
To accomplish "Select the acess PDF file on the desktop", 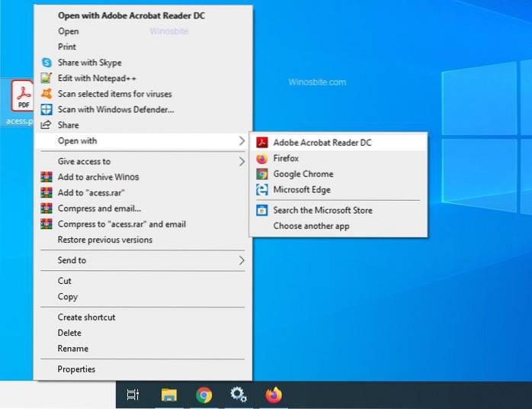I will pyautogui.click(x=20, y=98).
